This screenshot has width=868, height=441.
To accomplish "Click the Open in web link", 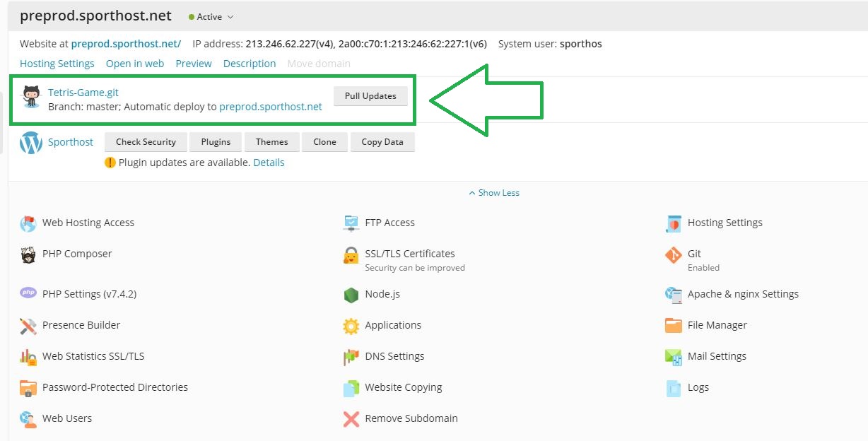I will click(135, 64).
